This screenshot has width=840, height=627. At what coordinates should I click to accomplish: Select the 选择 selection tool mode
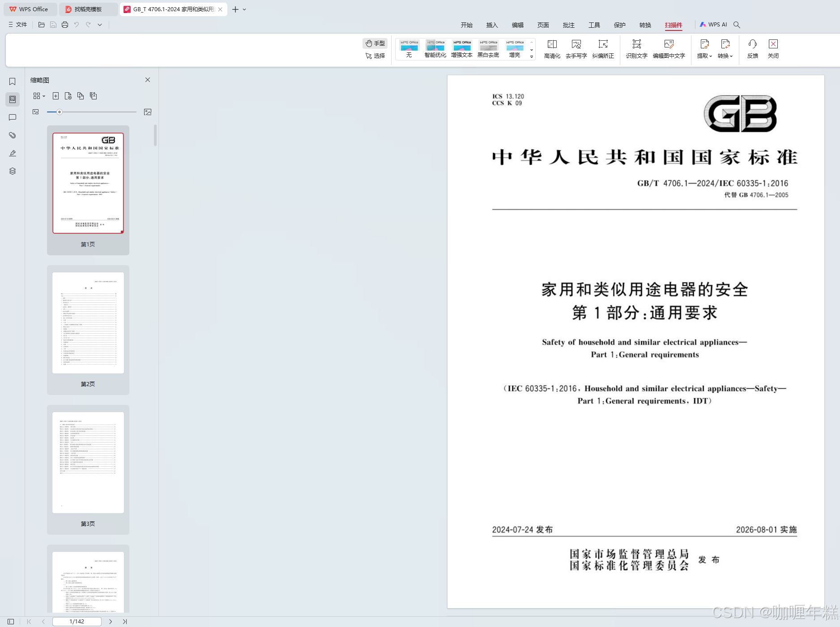[375, 56]
